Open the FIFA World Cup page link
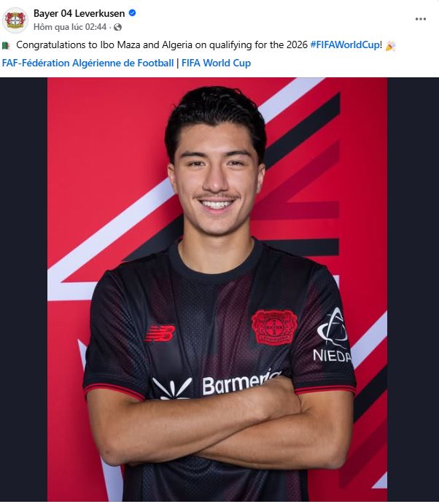439x504 pixels. (x=216, y=63)
